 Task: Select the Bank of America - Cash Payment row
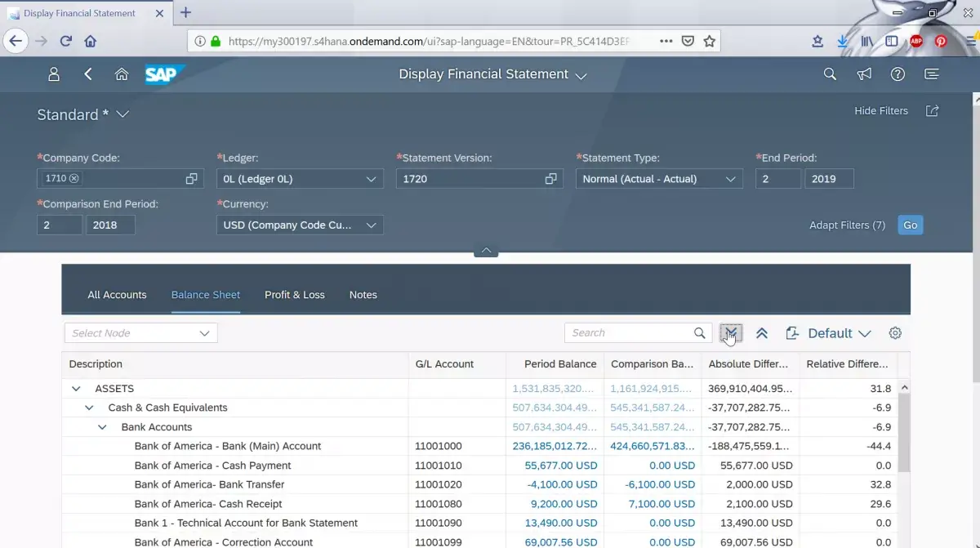[x=480, y=466]
